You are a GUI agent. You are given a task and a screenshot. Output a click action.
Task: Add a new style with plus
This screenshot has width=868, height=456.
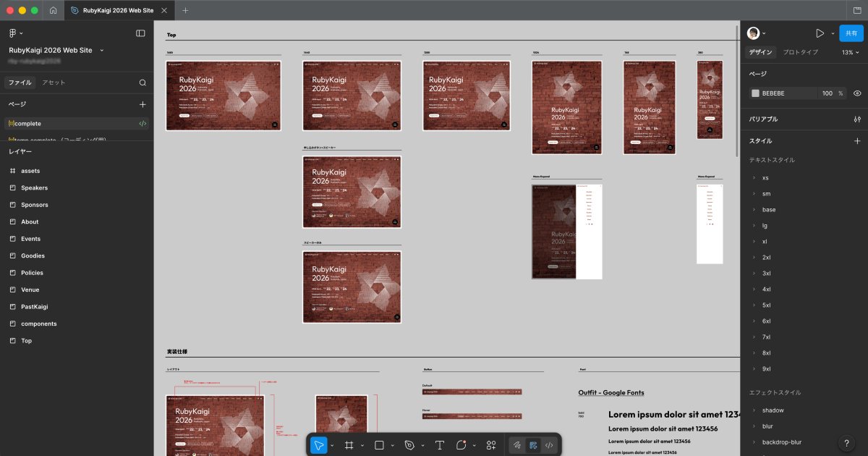[857, 141]
